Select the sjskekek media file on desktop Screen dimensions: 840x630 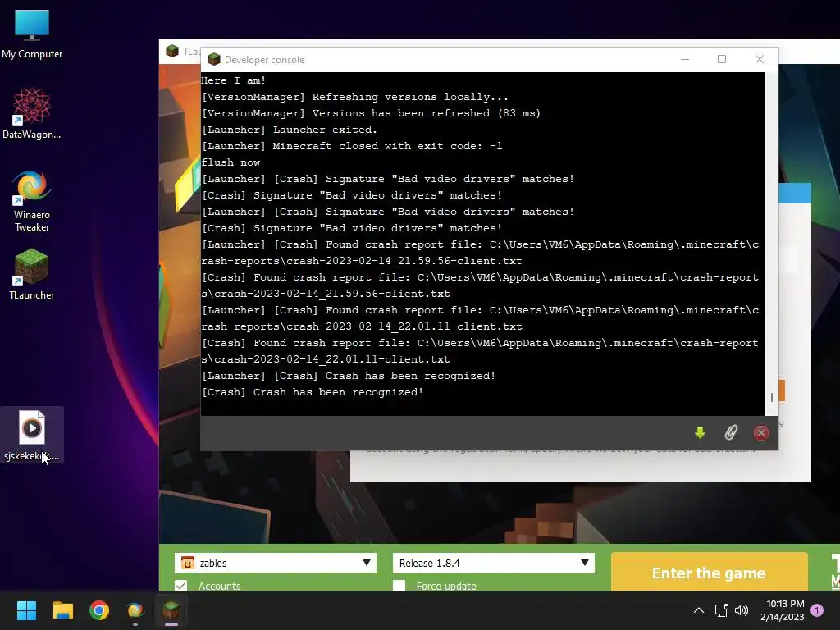32,435
